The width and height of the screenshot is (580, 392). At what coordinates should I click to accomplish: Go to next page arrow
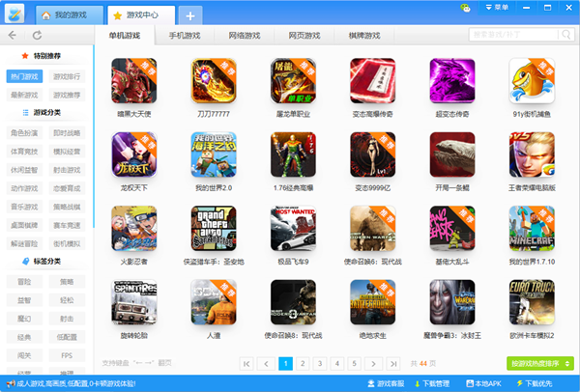click(x=373, y=364)
